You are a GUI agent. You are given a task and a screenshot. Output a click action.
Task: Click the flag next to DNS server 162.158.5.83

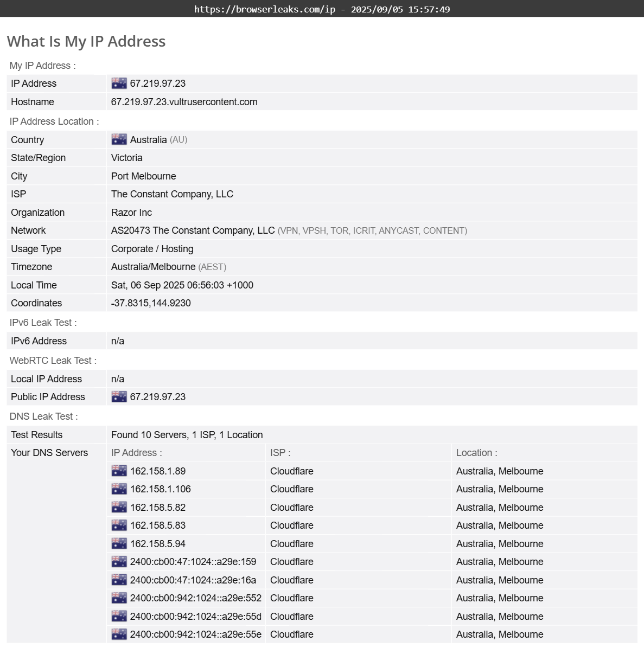pyautogui.click(x=119, y=525)
